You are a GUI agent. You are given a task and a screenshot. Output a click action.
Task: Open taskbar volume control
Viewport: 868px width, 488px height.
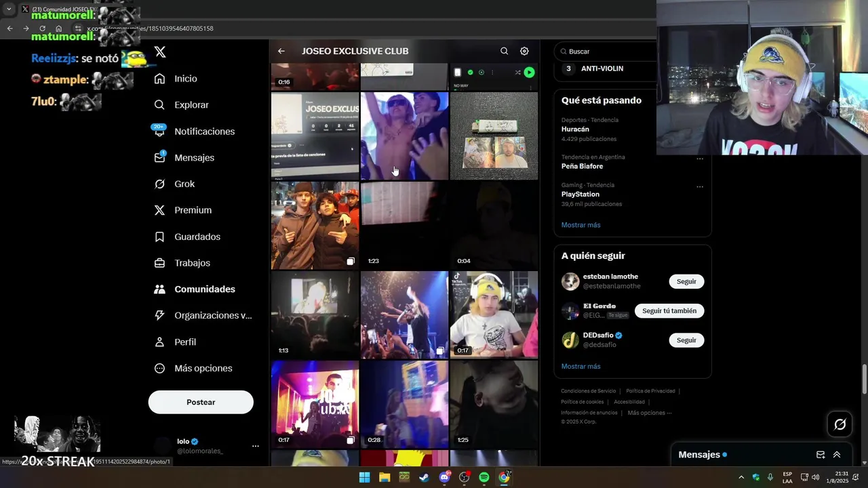815,477
